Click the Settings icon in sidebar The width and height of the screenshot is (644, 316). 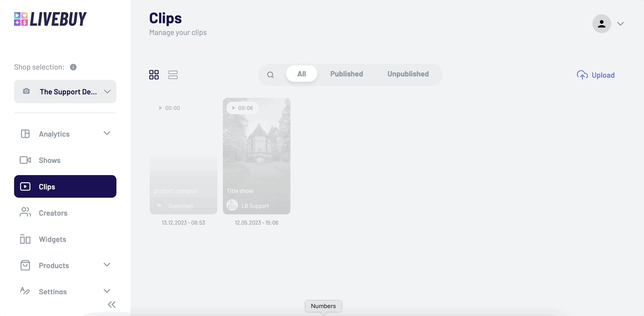click(x=25, y=291)
